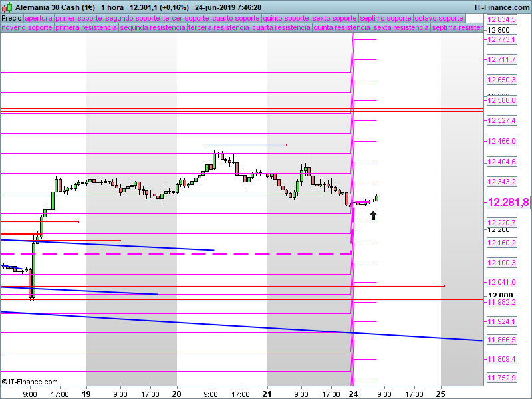Viewport: 532px width, 399px height.
Task: Click the 'quinta resistencia' legend item
Action: (342, 28)
